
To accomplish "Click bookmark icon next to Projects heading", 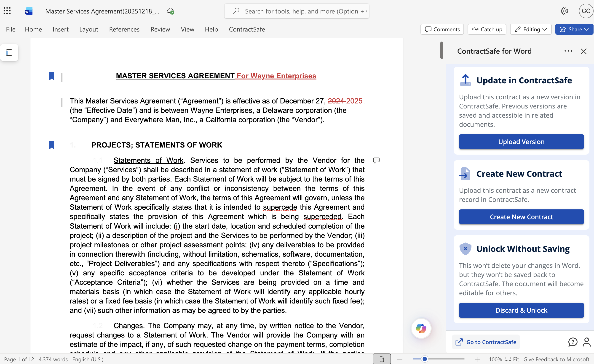I will click(x=52, y=145).
